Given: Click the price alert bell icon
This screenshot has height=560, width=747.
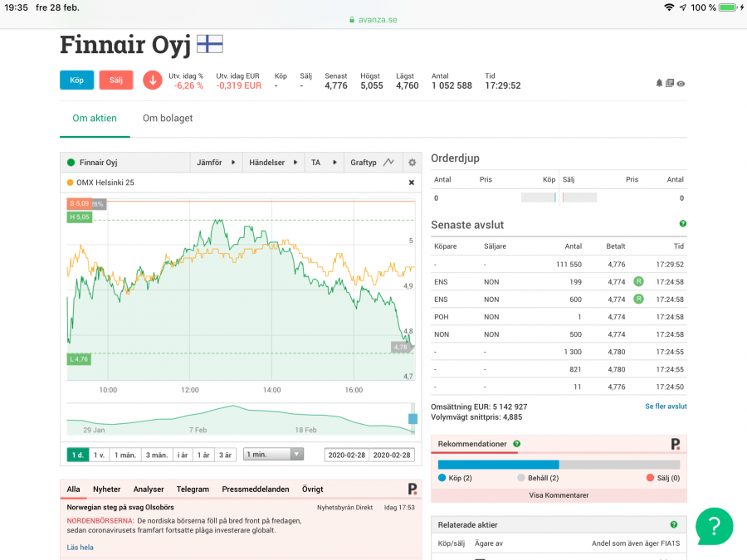Looking at the screenshot, I should tap(659, 83).
